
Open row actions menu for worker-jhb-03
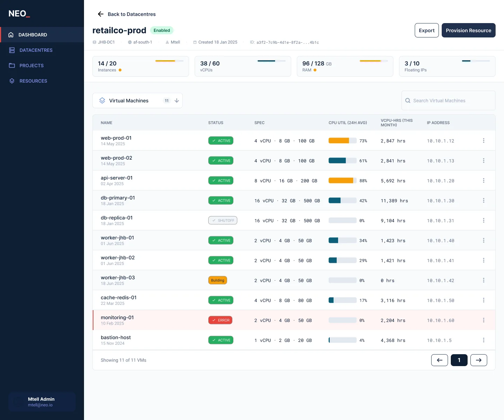(484, 280)
